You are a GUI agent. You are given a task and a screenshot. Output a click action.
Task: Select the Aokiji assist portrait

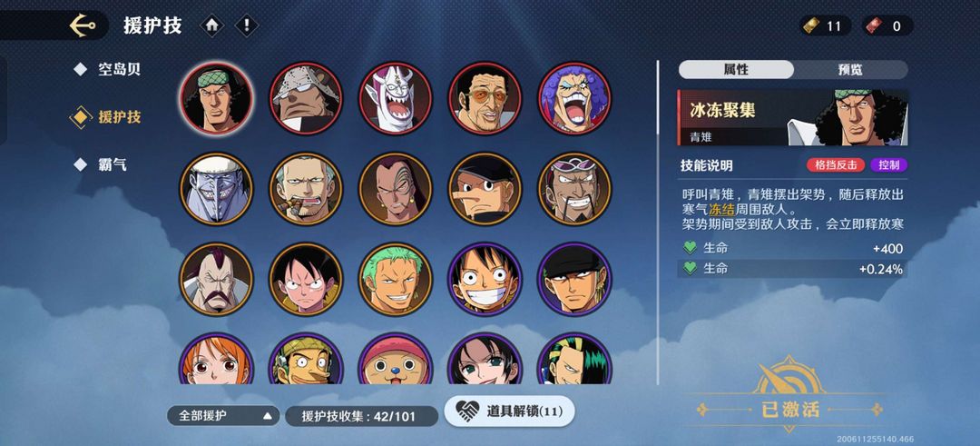point(216,98)
